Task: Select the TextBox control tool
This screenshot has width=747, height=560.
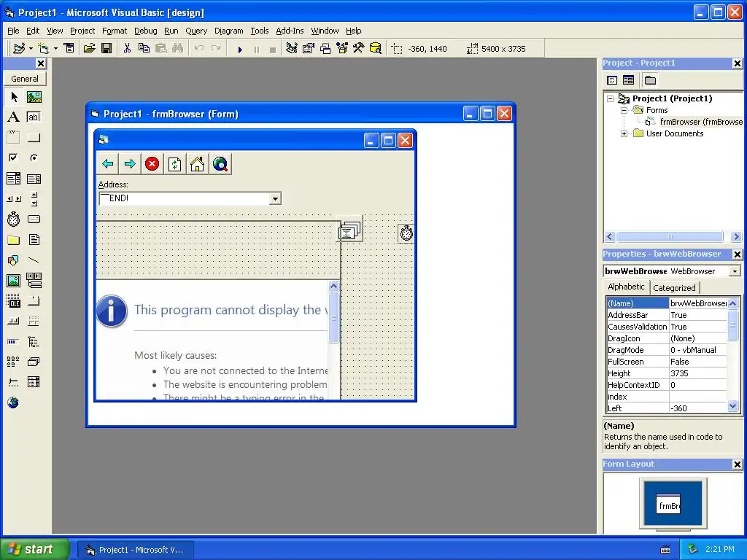Action: [x=34, y=117]
